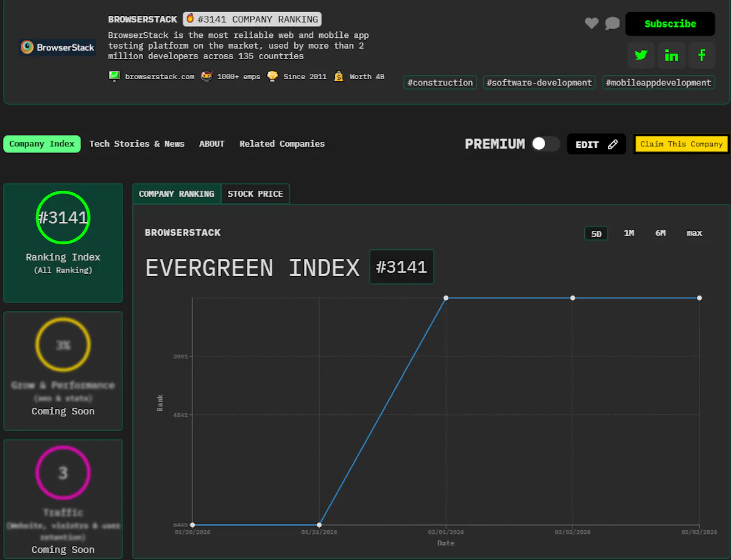Click the green #3141 ranking circle
Screen dimensions: 731x560
63,218
